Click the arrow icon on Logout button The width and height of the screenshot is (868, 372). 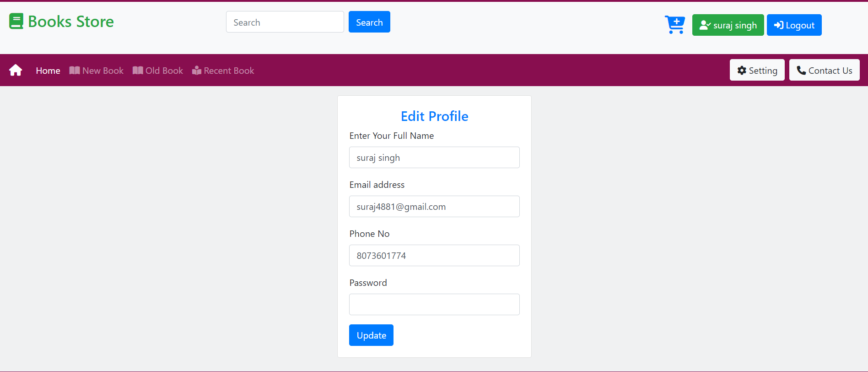pyautogui.click(x=778, y=25)
